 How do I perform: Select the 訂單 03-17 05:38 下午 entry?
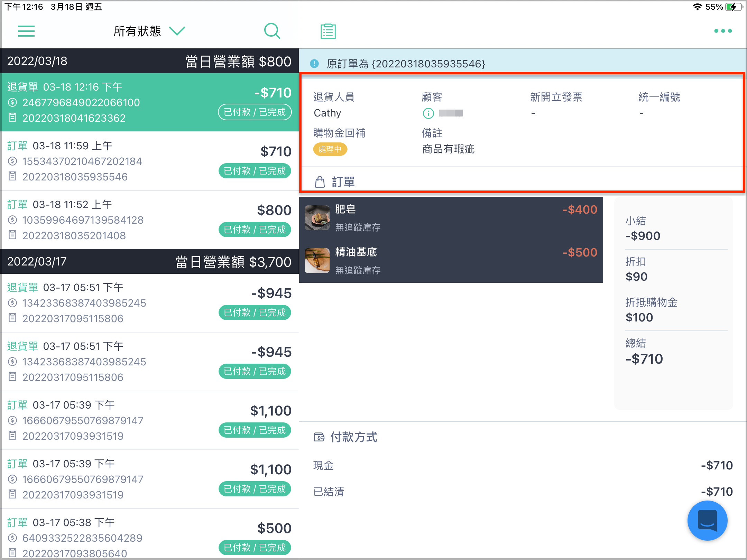149,534
